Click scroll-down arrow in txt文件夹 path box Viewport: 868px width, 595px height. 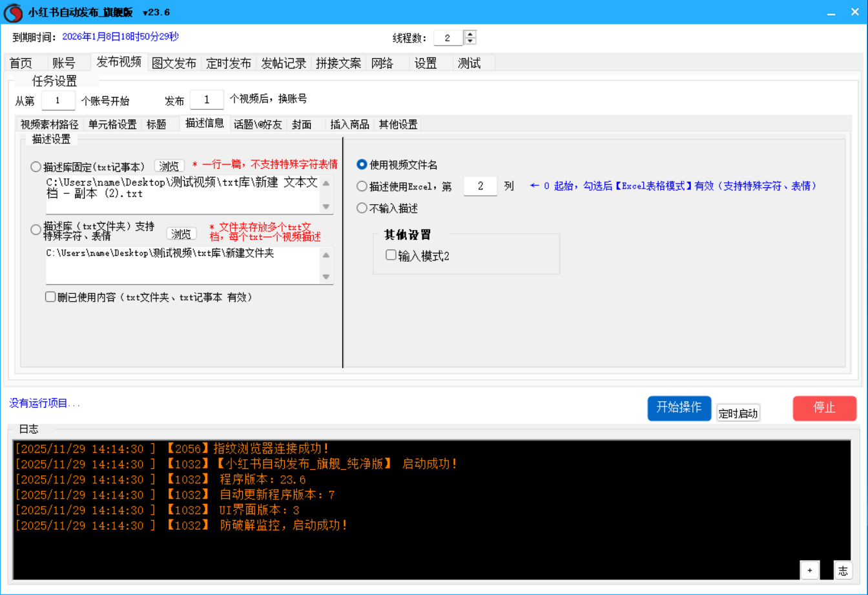(x=326, y=277)
